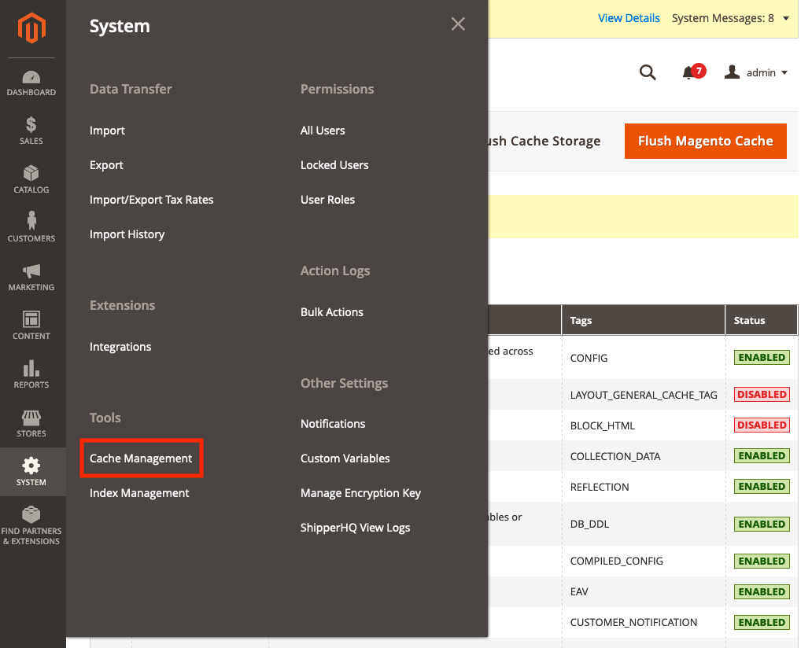Click the View Details link
The width and height of the screenshot is (812, 648).
[629, 18]
